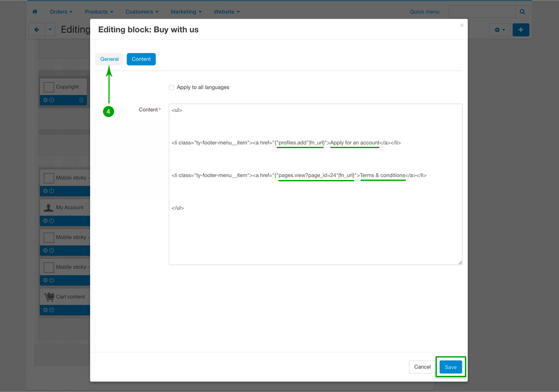
Task: Toggle the My Account block power icon
Action: point(52,220)
